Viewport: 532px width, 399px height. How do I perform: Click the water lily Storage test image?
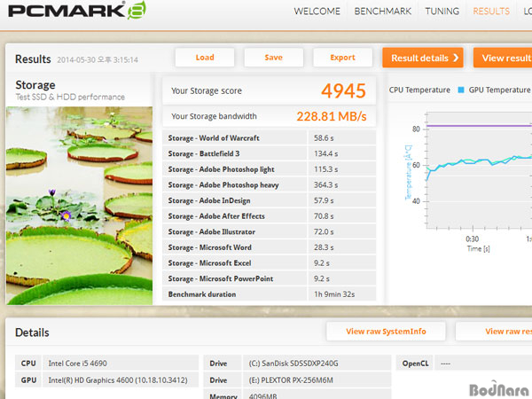(x=79, y=204)
